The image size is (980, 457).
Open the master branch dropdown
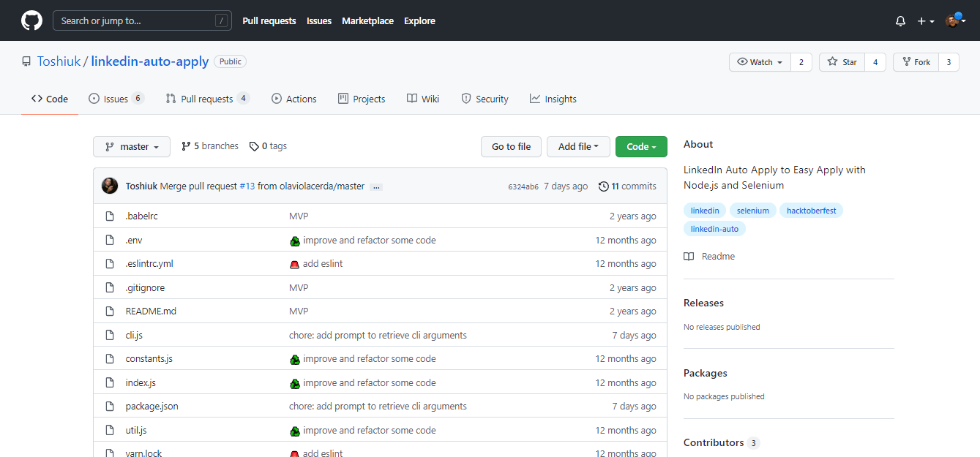coord(132,147)
